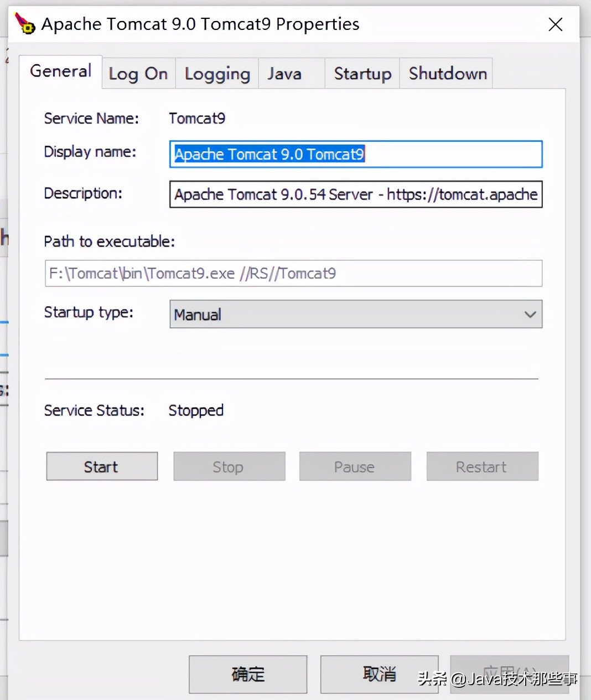Click the Display name text field
Image resolution: width=591 pixels, height=700 pixels.
(x=355, y=154)
